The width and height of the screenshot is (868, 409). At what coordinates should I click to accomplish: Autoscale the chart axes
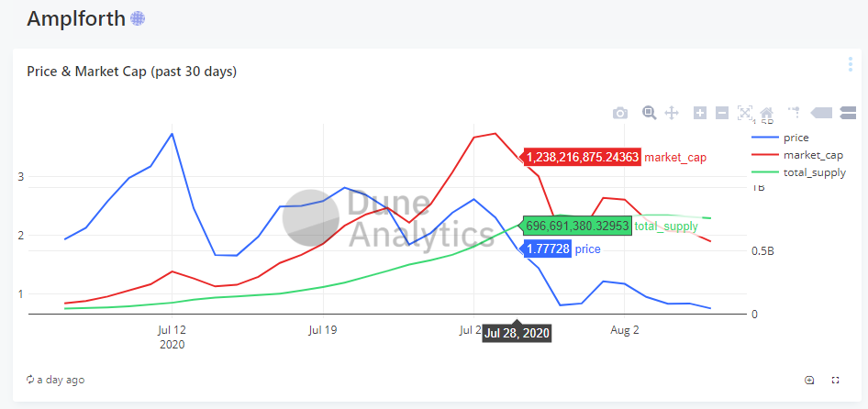point(745,113)
